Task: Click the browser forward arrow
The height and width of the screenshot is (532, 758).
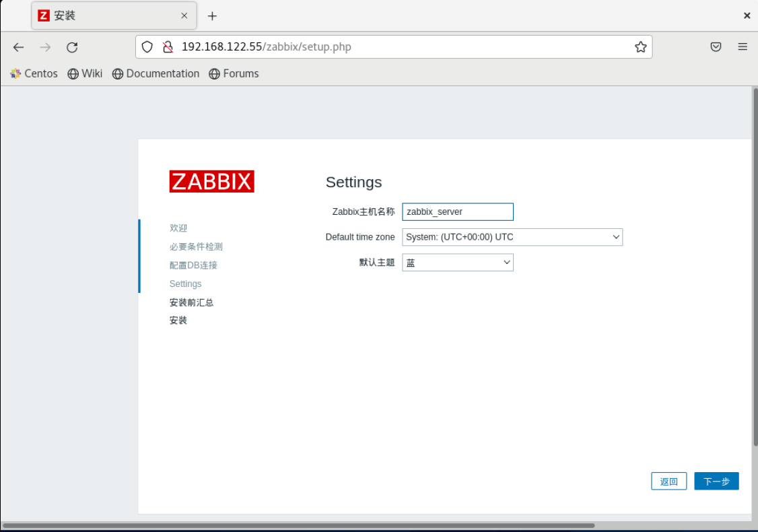Action: (x=45, y=47)
